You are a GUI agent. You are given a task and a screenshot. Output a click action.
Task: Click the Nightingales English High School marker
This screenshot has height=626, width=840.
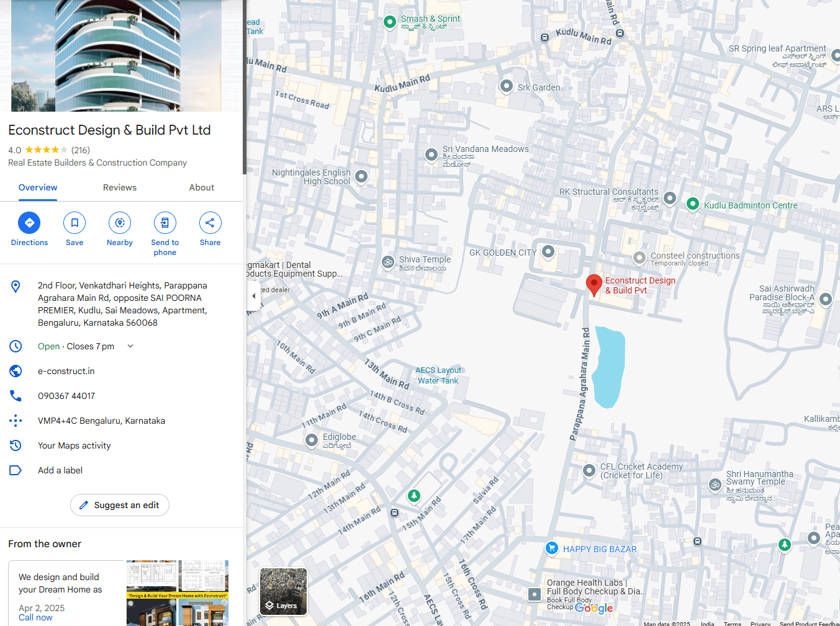pyautogui.click(x=361, y=176)
